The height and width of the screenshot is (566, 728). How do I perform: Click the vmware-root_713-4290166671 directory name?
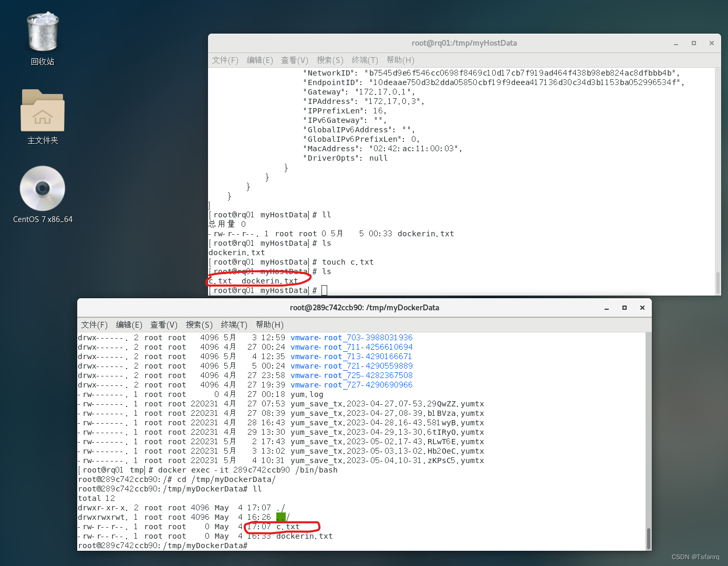[351, 357]
